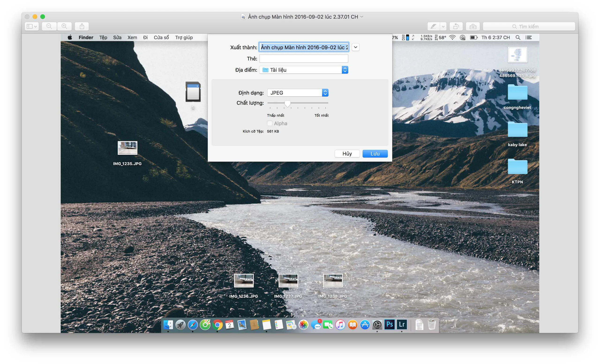Click the zoom in magnifier in Preview toolbar
Viewport: 600px width, 364px height.
pos(64,26)
